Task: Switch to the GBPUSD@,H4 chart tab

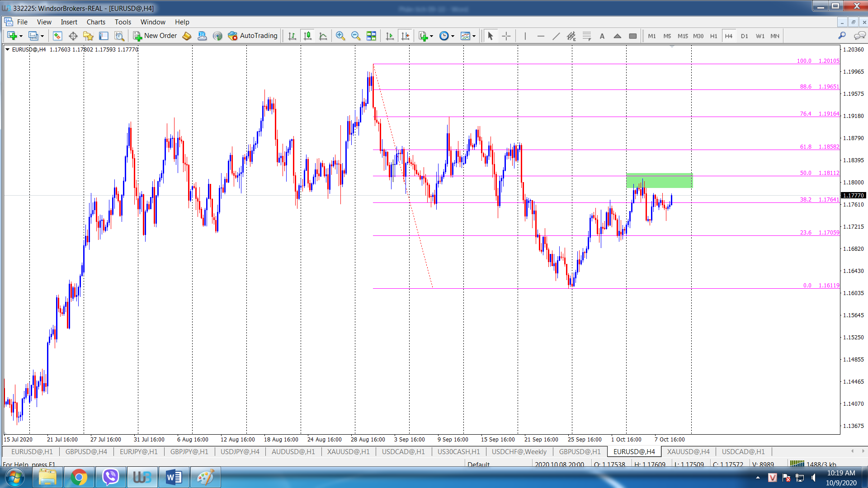Action: [86, 451]
